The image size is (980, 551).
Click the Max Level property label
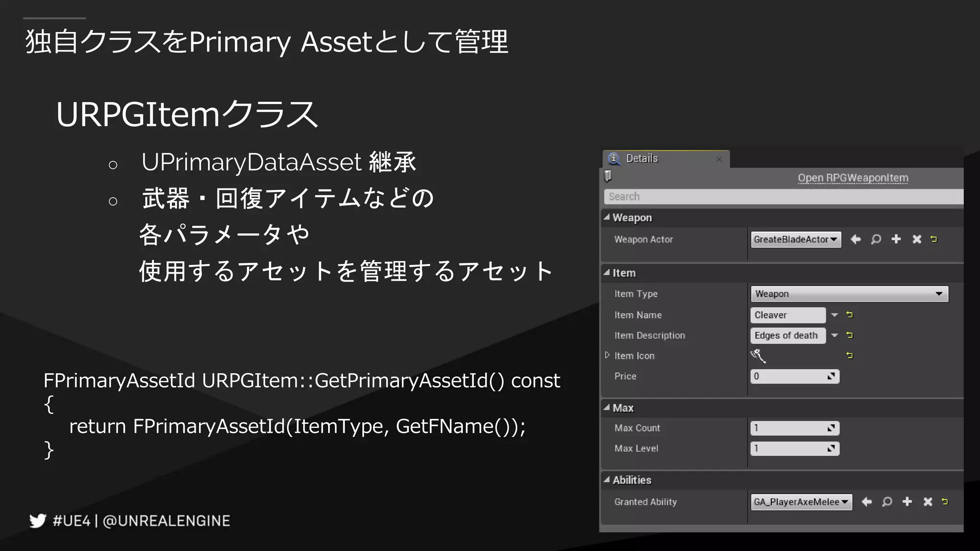point(636,449)
